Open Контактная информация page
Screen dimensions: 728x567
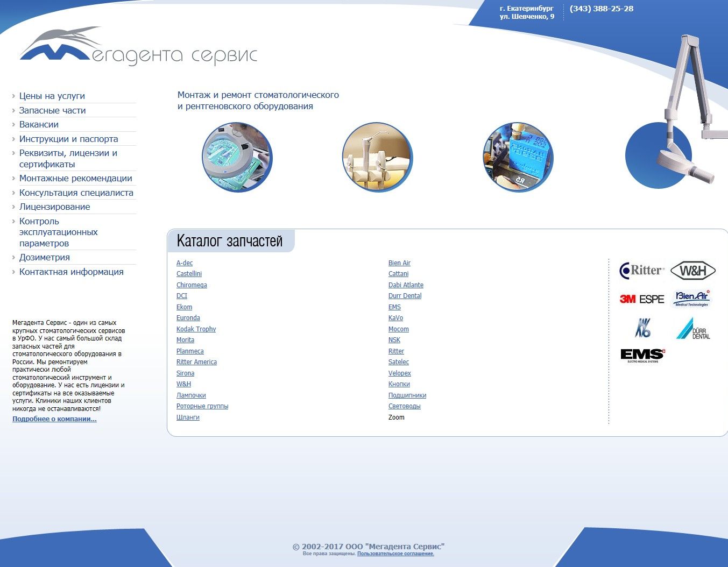(72, 272)
